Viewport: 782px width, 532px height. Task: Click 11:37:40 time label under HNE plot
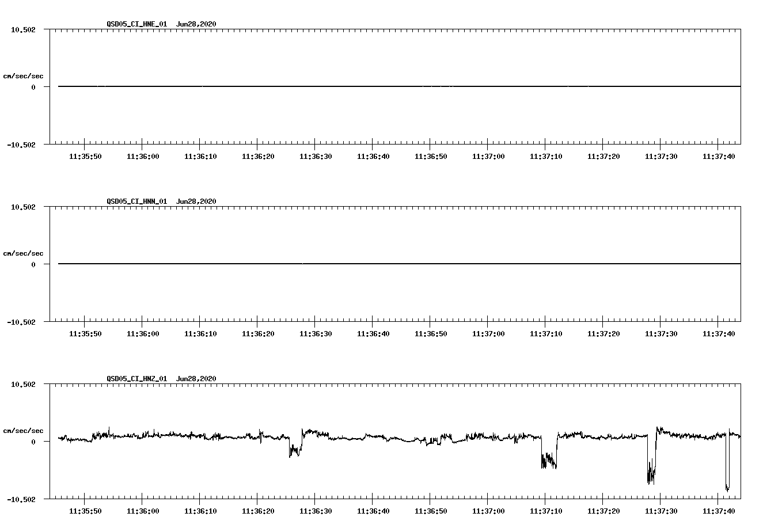point(719,157)
